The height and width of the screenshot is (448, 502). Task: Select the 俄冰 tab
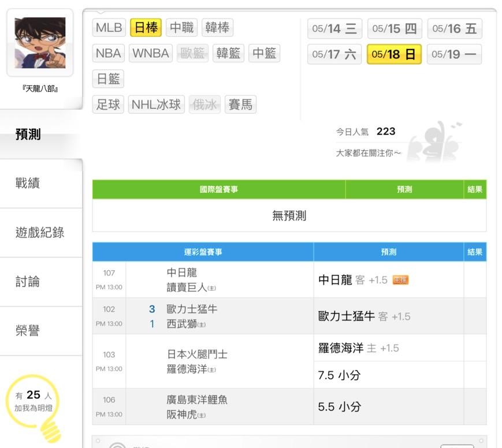click(205, 104)
